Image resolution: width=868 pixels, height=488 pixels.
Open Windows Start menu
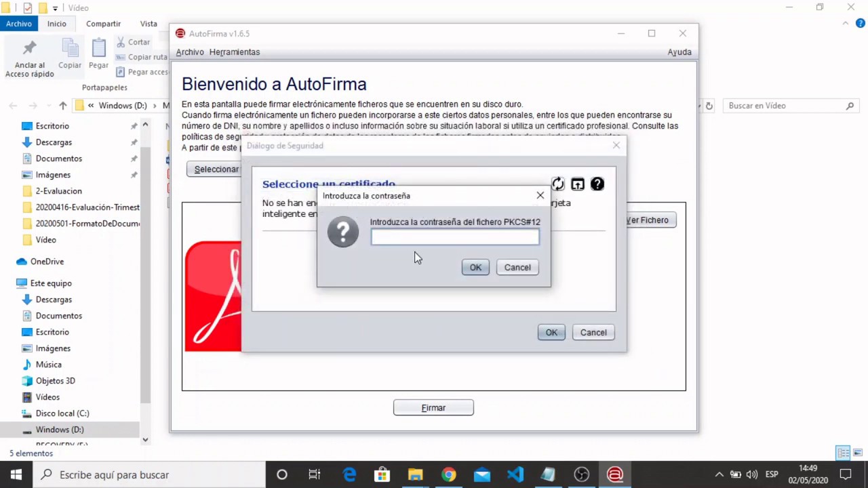tap(16, 474)
